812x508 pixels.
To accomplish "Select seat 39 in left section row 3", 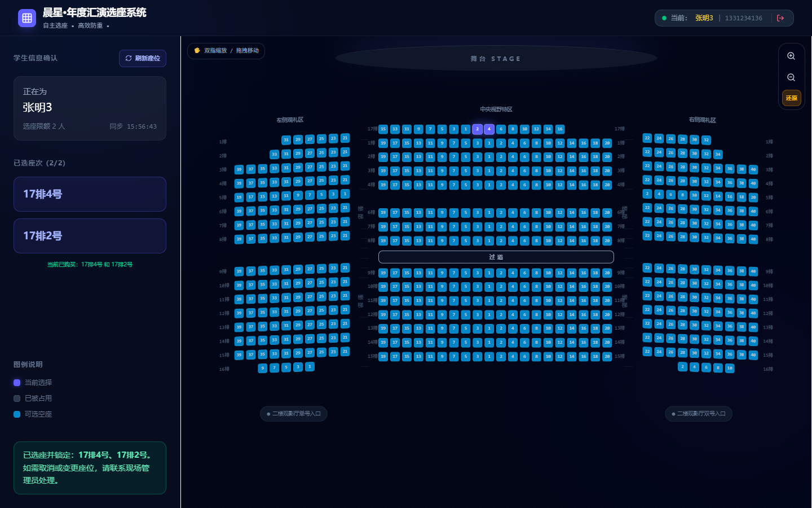I will tap(239, 169).
